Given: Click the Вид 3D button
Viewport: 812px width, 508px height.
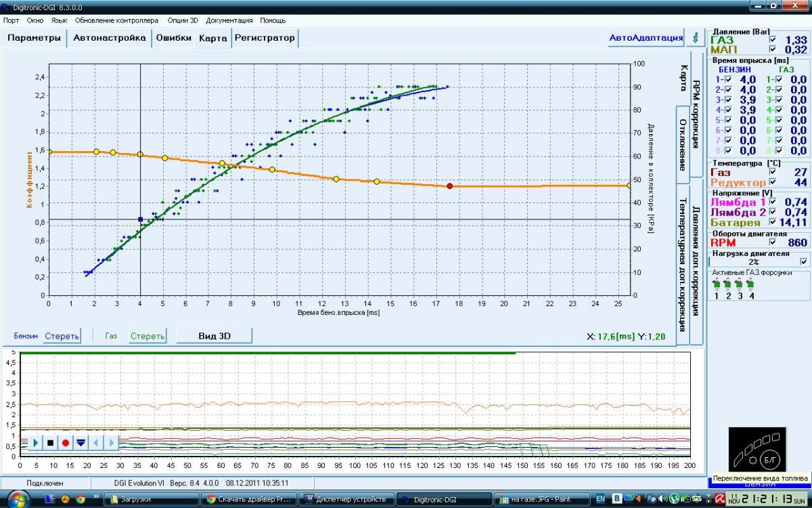Looking at the screenshot, I should click(215, 335).
